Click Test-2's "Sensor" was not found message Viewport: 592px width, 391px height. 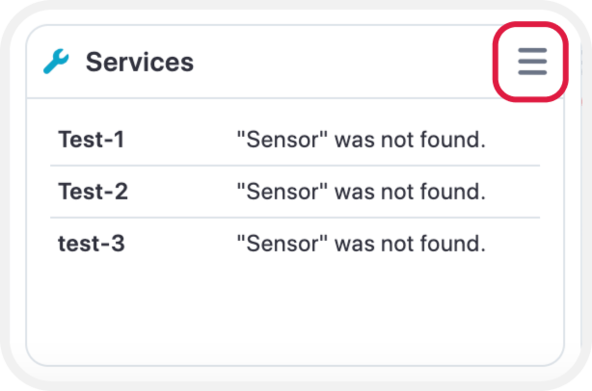point(361,191)
